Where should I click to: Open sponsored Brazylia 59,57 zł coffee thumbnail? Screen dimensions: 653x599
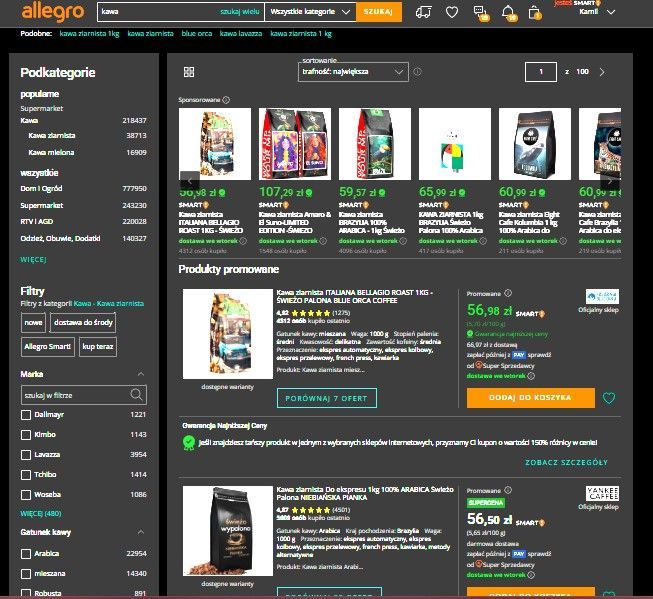click(375, 144)
